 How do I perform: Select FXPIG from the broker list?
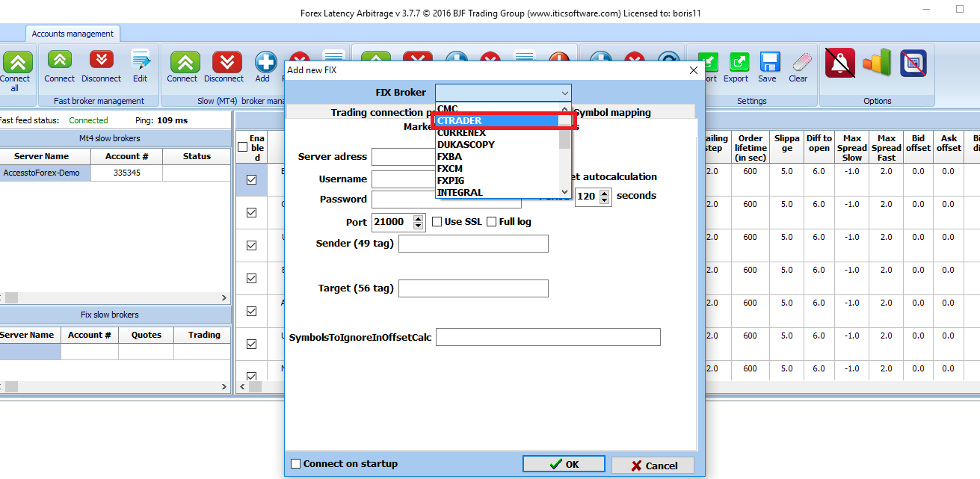tap(497, 180)
